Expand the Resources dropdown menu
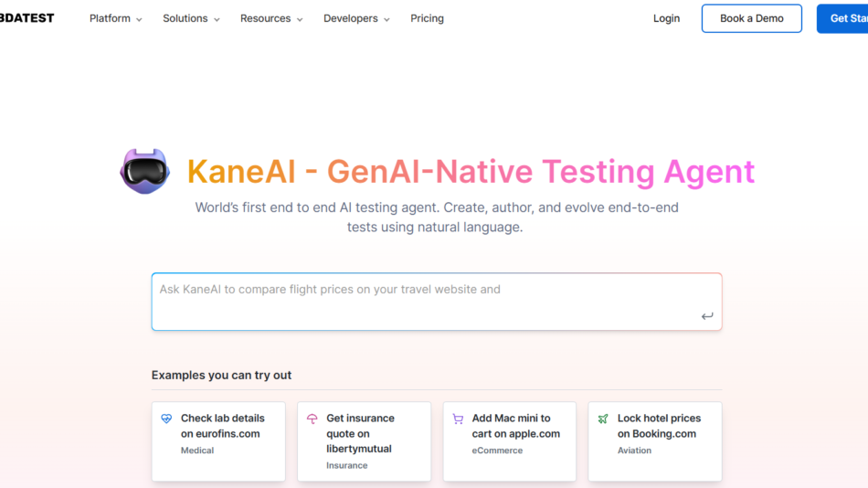The image size is (868, 488). click(271, 18)
